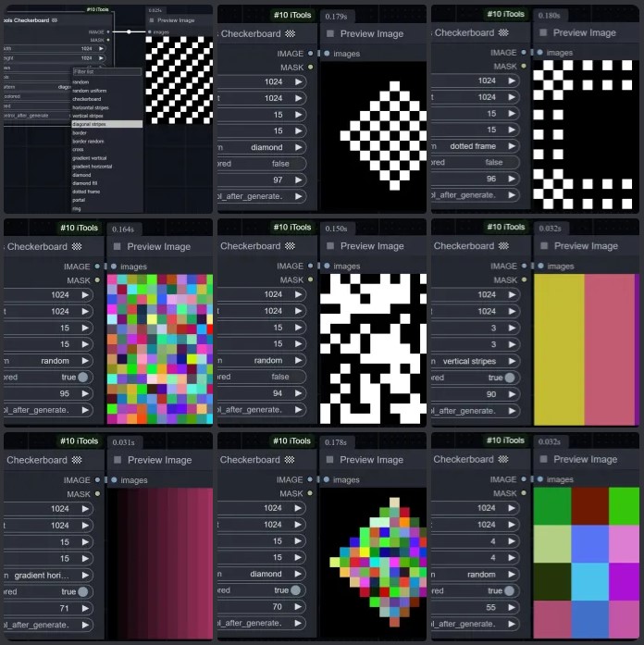Increment the seed value 97

click(x=299, y=180)
